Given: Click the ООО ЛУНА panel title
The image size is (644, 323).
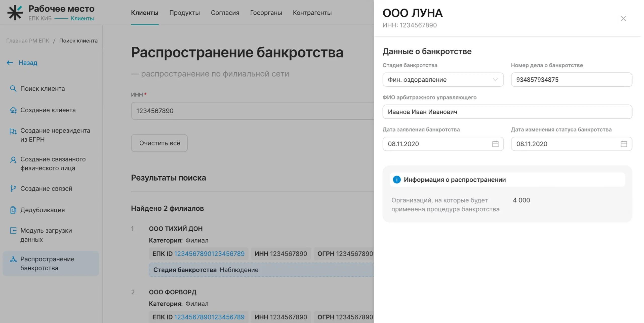Looking at the screenshot, I should [x=413, y=13].
